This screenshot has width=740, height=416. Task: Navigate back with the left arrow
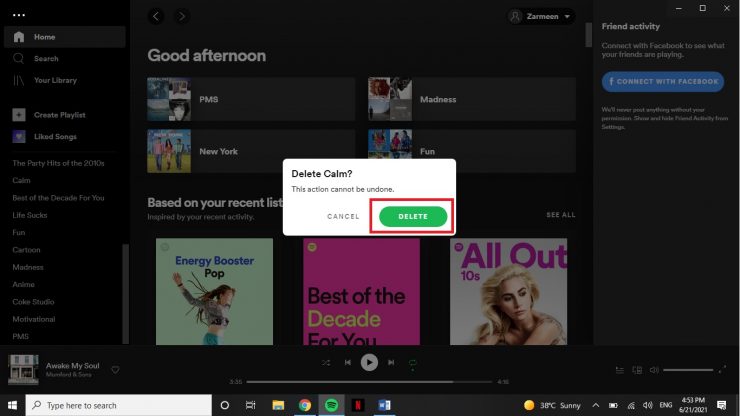click(156, 17)
